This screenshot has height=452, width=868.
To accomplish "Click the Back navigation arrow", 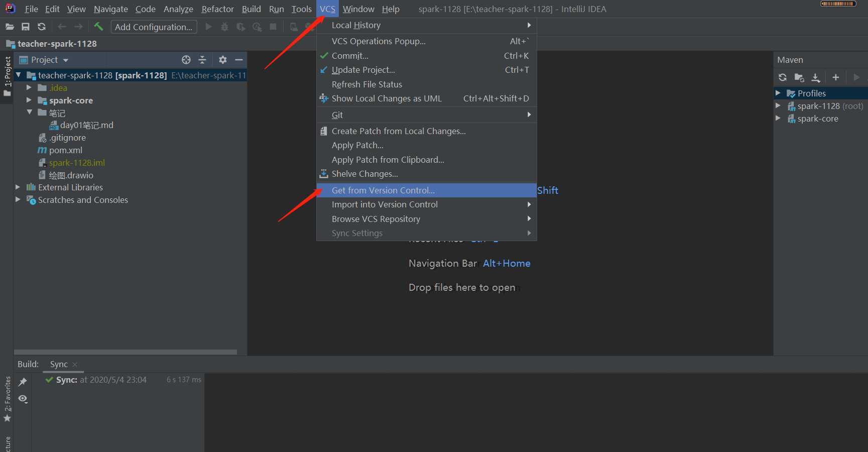I will click(62, 27).
